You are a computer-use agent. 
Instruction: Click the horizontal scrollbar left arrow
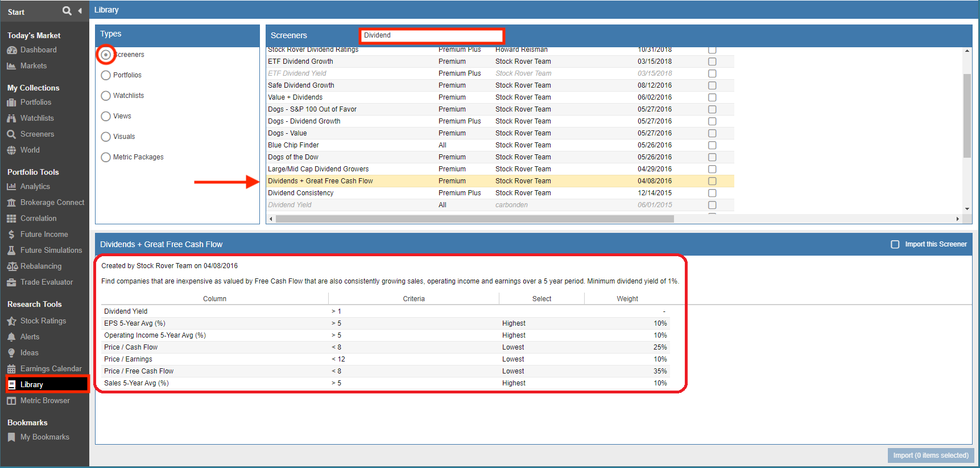(271, 219)
